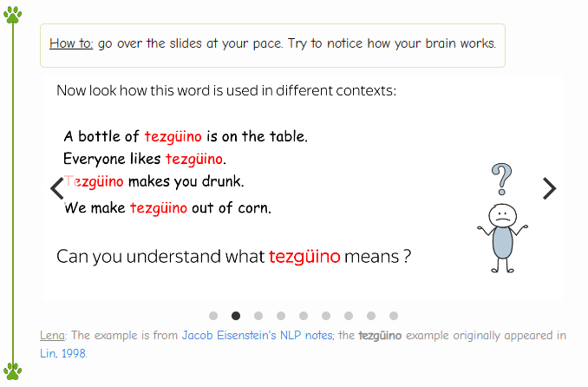
Task: Click the green paw icon at bottom
Action: (x=12, y=371)
